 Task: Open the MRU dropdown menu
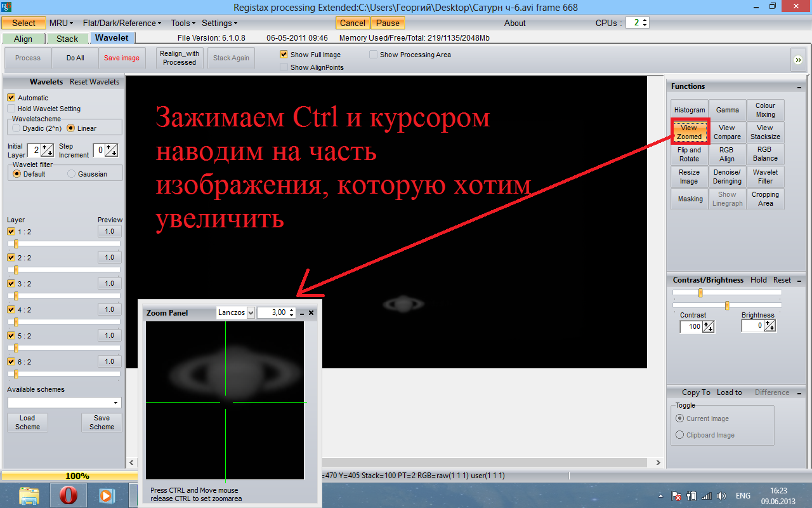[x=61, y=23]
